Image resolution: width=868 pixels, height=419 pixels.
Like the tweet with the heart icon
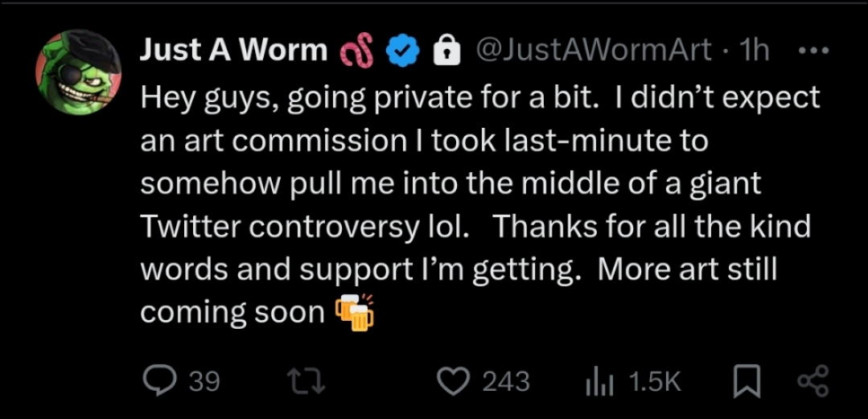point(457,380)
